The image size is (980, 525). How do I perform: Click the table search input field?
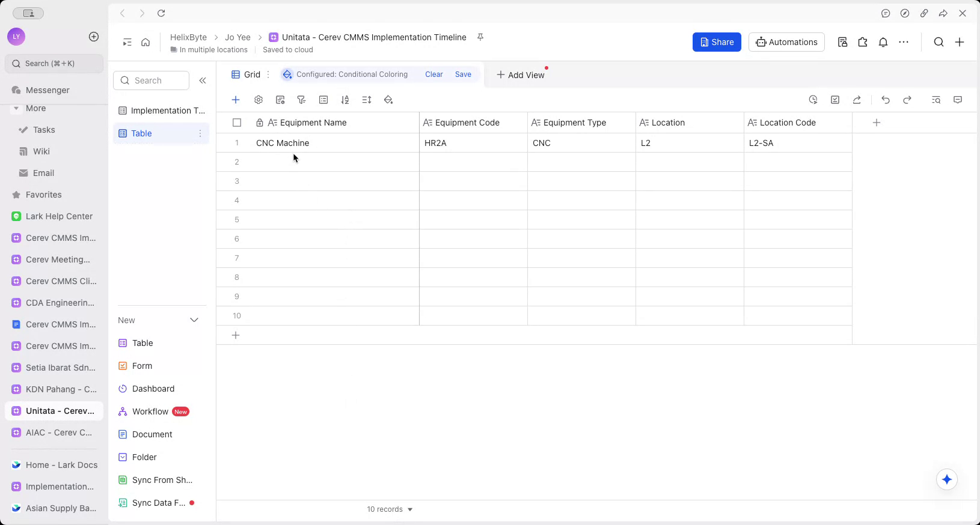(x=152, y=80)
